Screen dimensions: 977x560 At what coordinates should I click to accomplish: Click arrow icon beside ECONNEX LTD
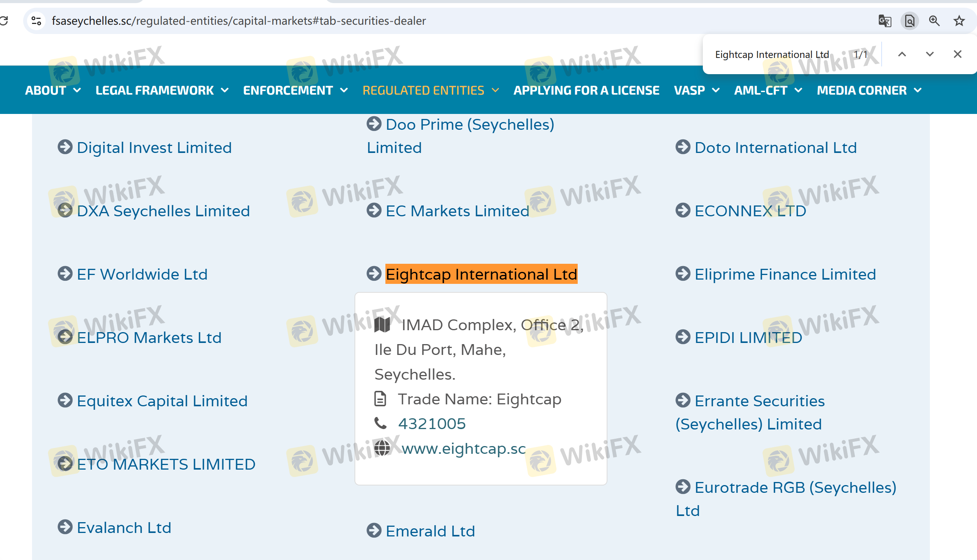click(683, 210)
